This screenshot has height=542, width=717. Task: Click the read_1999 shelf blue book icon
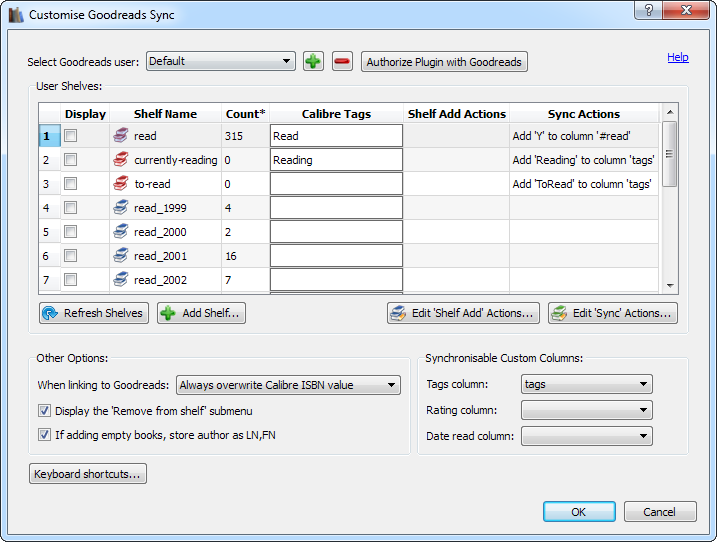tap(121, 208)
